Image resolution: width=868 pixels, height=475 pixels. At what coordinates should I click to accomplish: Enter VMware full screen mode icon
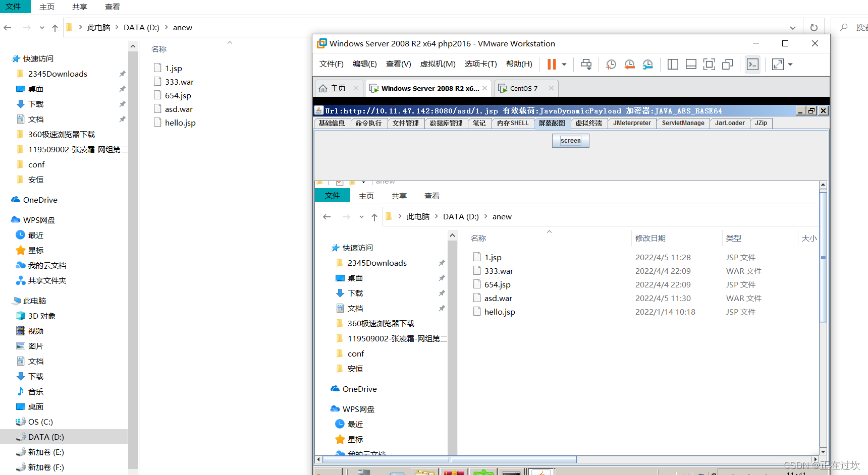[709, 64]
